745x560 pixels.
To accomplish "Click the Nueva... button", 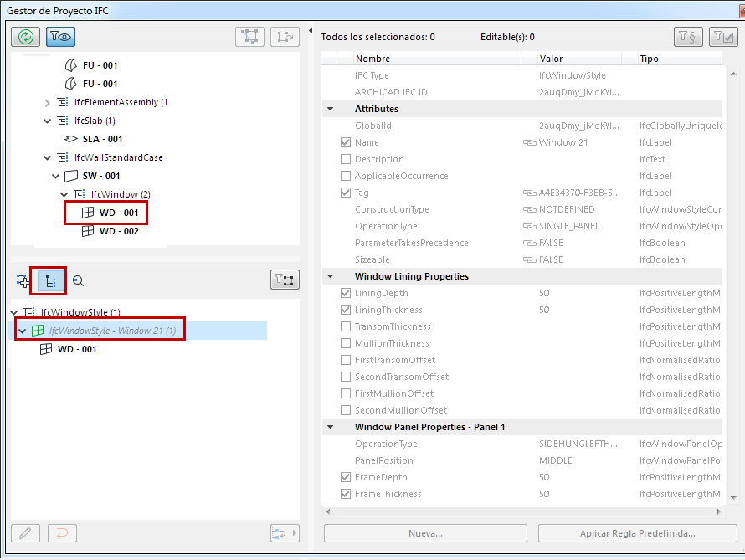I will [x=425, y=533].
